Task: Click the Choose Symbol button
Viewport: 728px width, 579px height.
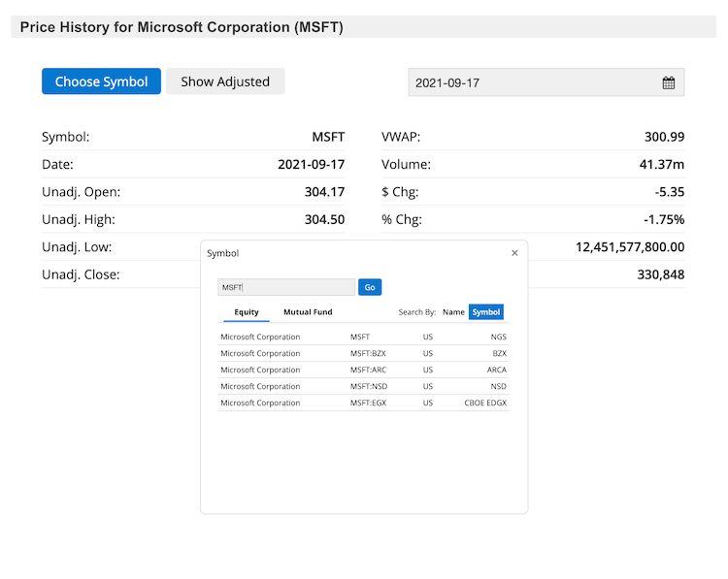Action: pyautogui.click(x=101, y=81)
